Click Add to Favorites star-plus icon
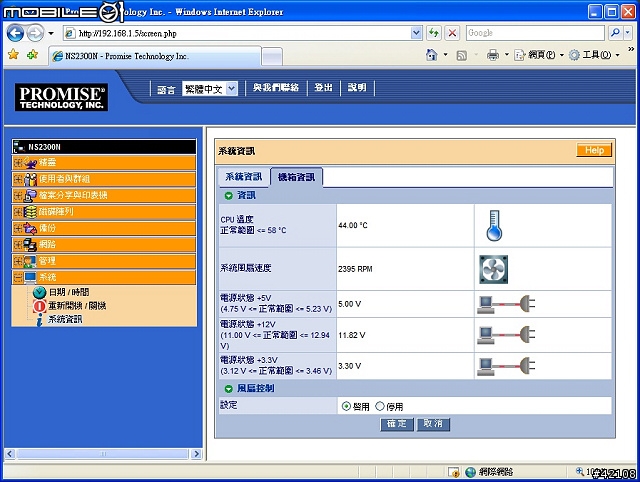Viewport: 640px width, 482px height. pos(33,55)
